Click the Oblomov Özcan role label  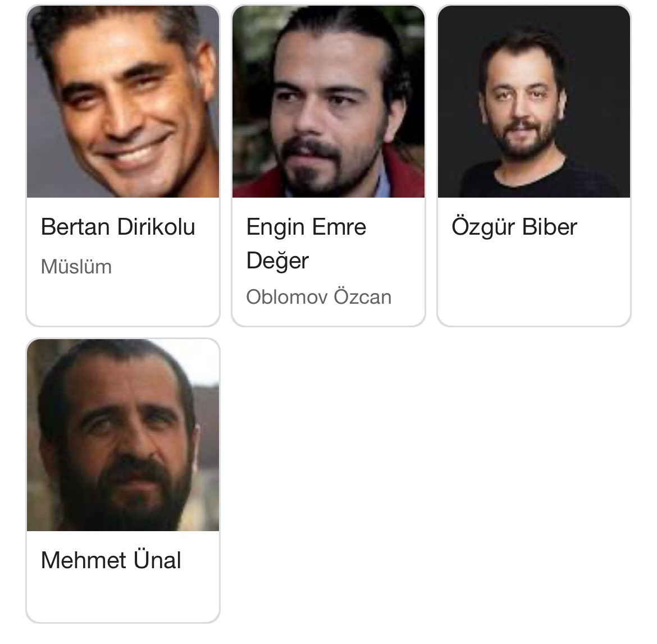[319, 296]
